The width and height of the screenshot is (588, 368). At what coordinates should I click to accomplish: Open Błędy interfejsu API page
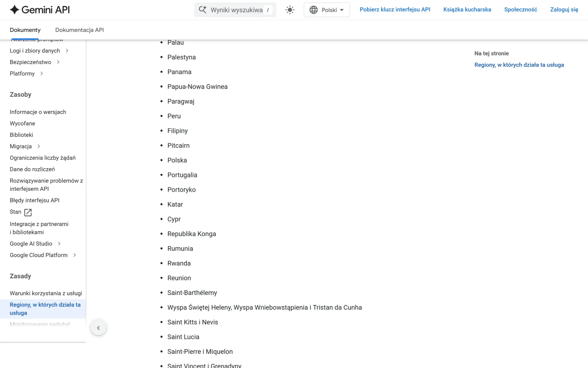[35, 200]
